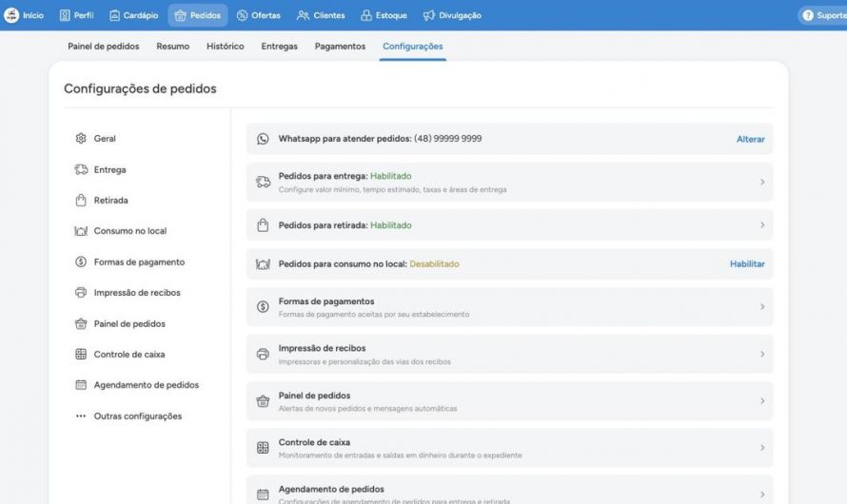Screen dimensions: 847x504
Task: Click 'Impressoras e personalização das vias dos recibos' text
Action: [x=364, y=361]
